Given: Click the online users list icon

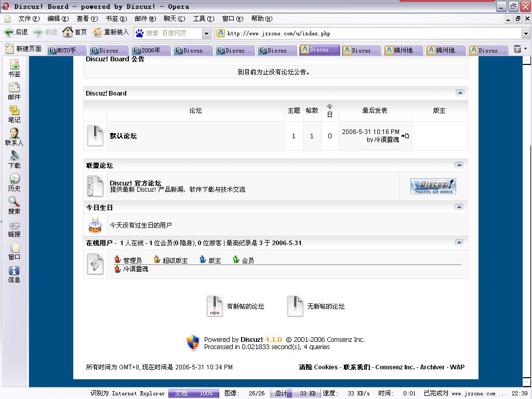Looking at the screenshot, I should (x=95, y=264).
